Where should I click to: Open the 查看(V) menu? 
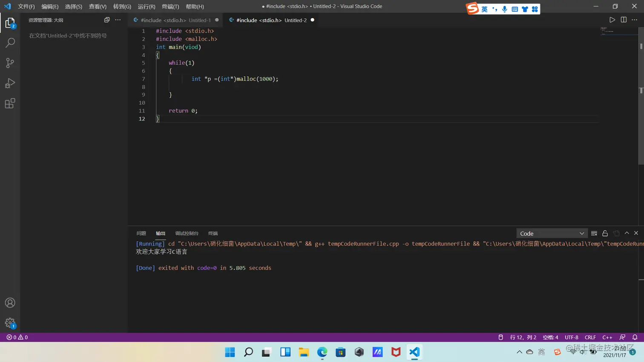[98, 6]
